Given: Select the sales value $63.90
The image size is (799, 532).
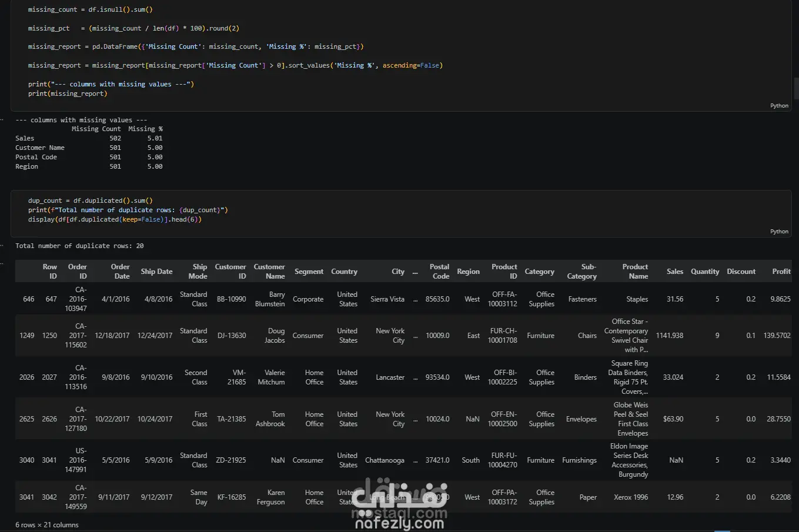Looking at the screenshot, I should (x=673, y=419).
